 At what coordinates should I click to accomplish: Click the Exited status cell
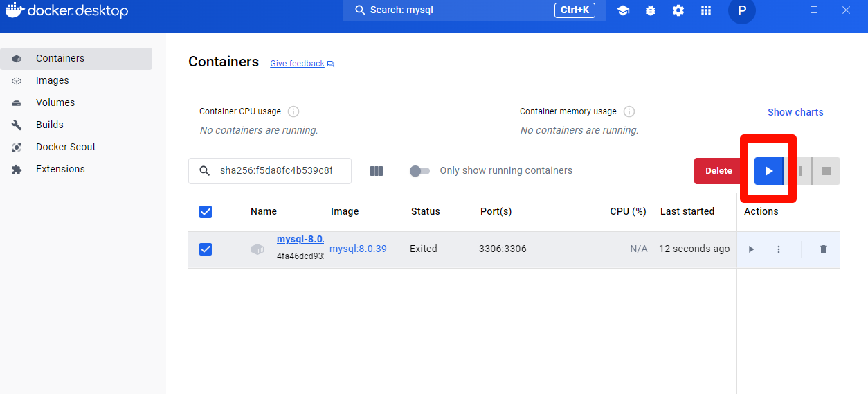pyautogui.click(x=424, y=249)
